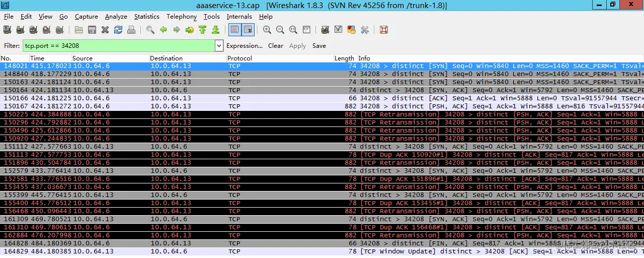Find a packet magnifier icon

click(x=150, y=30)
